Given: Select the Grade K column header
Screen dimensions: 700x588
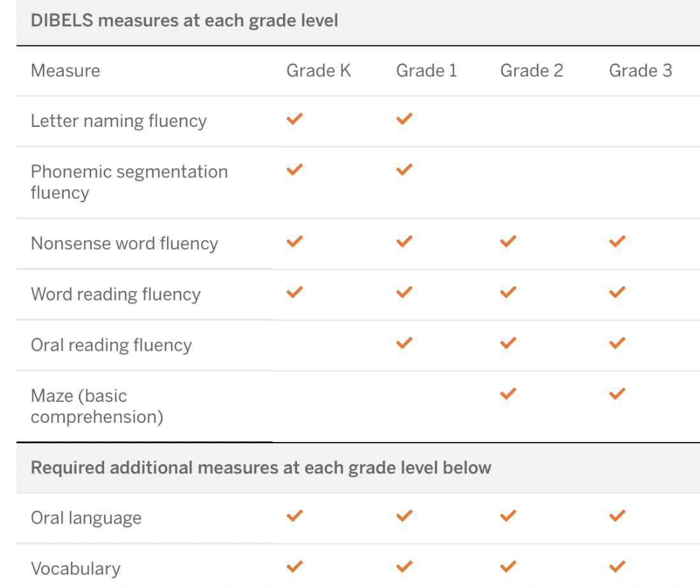Looking at the screenshot, I should (319, 70).
